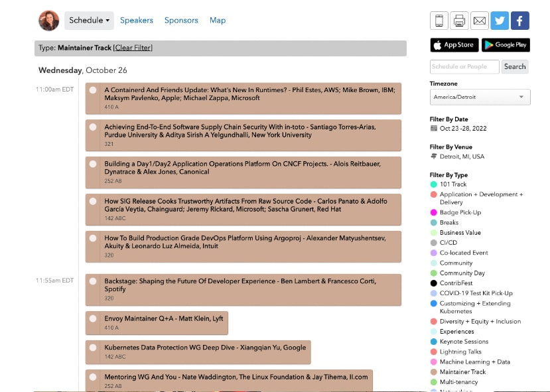Select the Day1/Day2 Application Operations session circle

[x=93, y=164]
